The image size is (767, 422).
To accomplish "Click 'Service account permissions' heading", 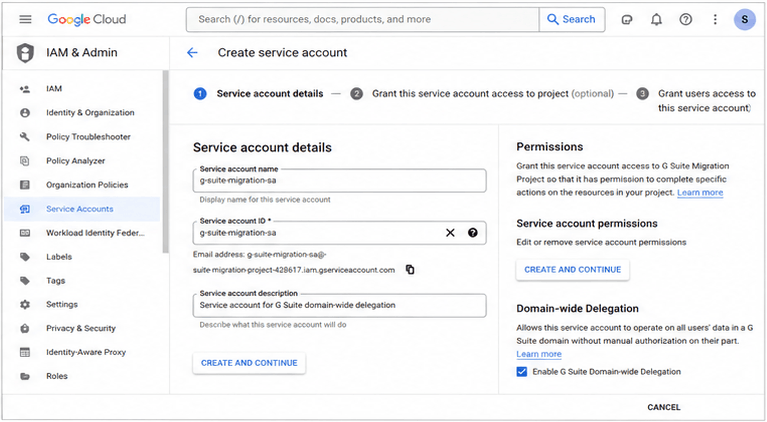I will click(587, 223).
